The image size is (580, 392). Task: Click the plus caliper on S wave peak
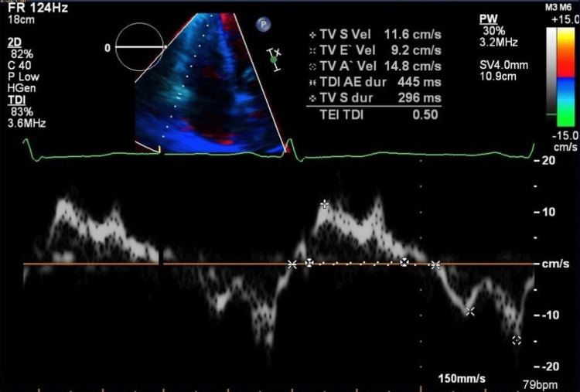pyautogui.click(x=324, y=204)
